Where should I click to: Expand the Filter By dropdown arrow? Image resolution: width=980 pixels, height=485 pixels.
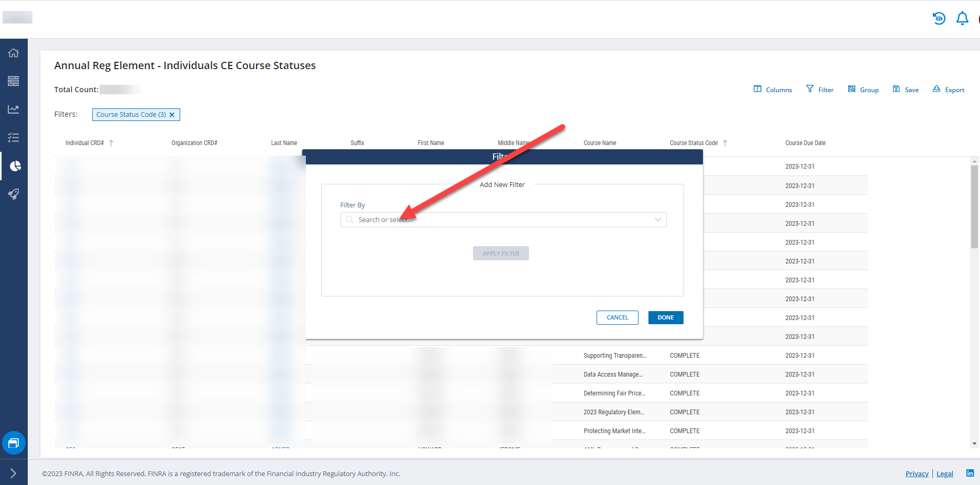pyautogui.click(x=657, y=220)
